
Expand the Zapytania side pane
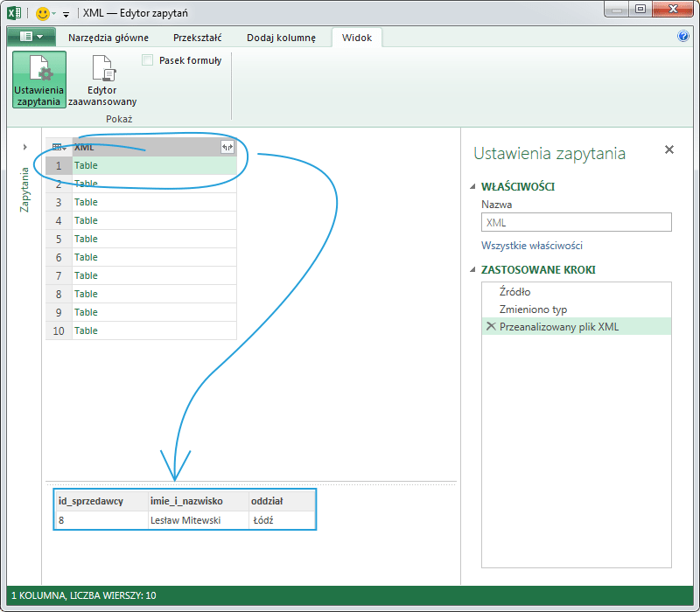coord(24,147)
